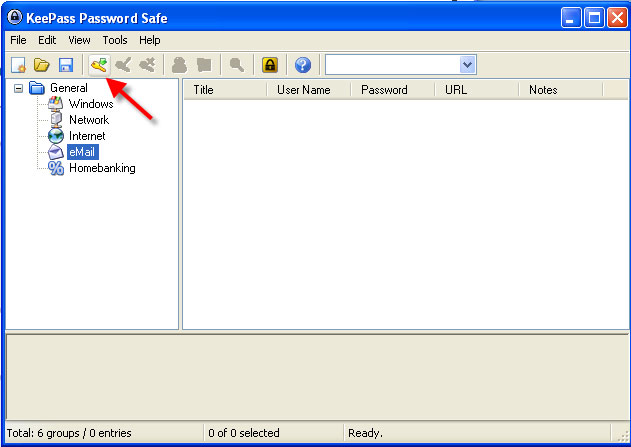Select the Network group label
Image resolution: width=631 pixels, height=447 pixels.
(x=89, y=120)
